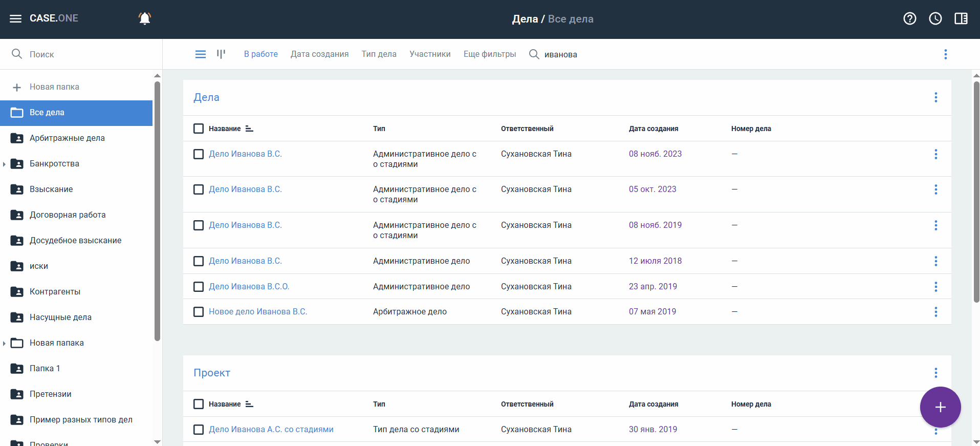Open the Дела section three-dot menu
Viewport: 980px width, 446px height.
click(x=936, y=97)
